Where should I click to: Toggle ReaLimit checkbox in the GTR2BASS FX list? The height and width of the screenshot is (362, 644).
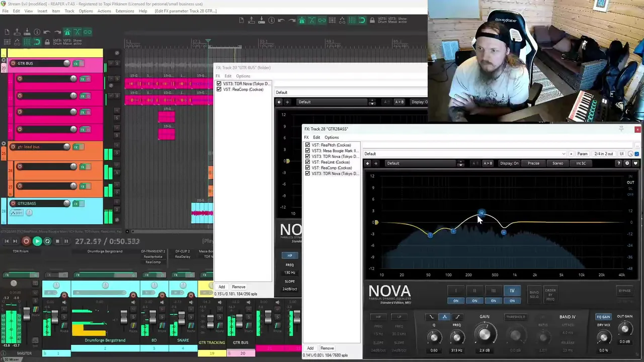pyautogui.click(x=307, y=162)
